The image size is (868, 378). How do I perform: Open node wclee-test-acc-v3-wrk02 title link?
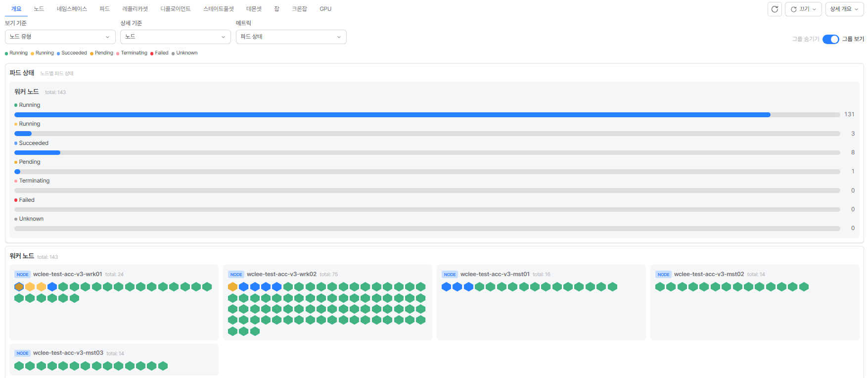(281, 274)
